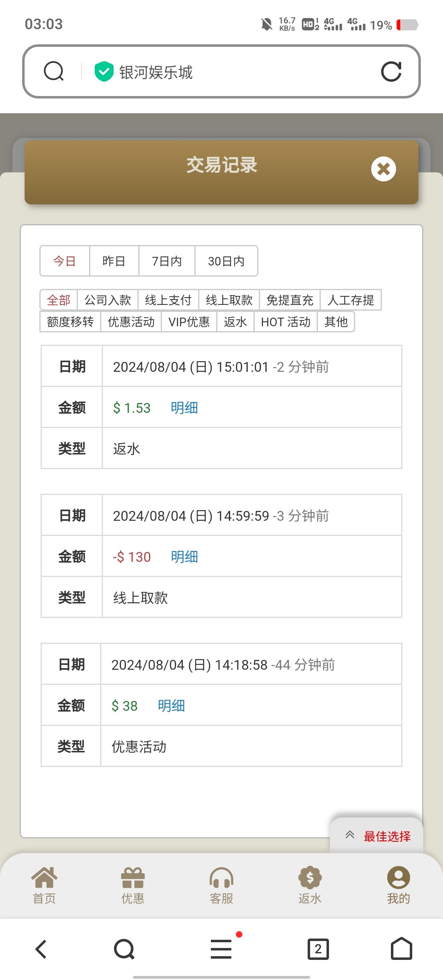
Task: View details of the -$130 withdrawal
Action: (x=184, y=557)
